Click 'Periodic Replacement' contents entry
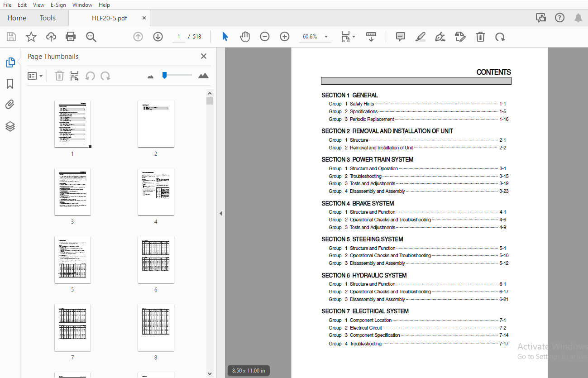Screen dimensions: 588x378 (x=372, y=119)
